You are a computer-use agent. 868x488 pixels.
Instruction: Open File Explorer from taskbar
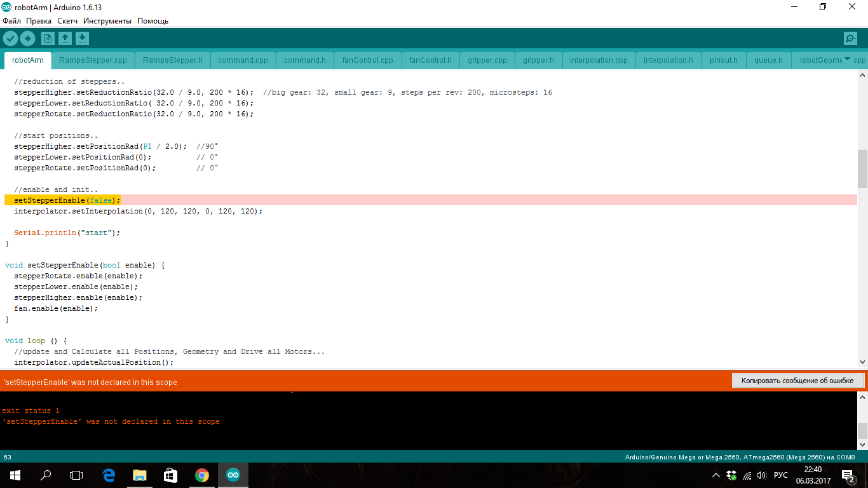[139, 475]
